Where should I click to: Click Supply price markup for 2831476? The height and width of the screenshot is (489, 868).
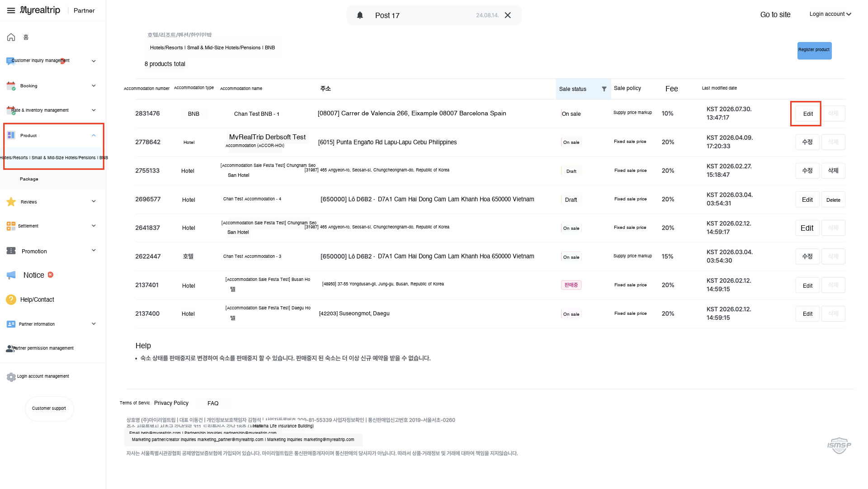(632, 113)
